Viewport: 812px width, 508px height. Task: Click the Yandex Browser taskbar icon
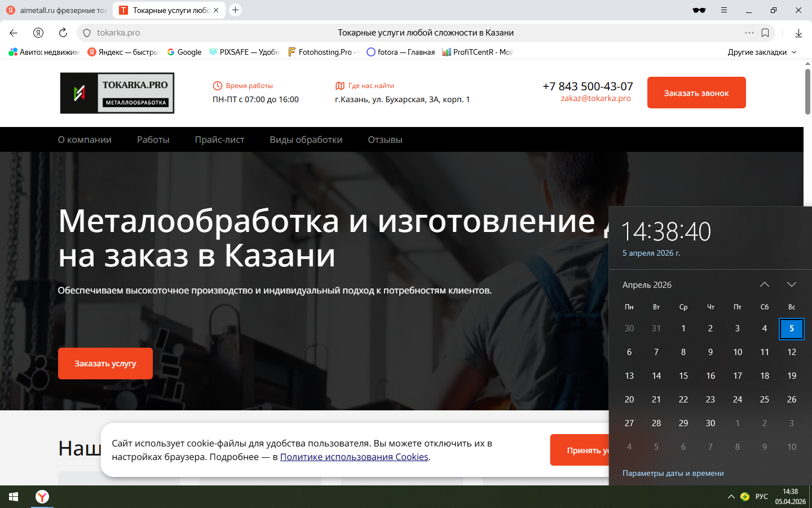42,497
